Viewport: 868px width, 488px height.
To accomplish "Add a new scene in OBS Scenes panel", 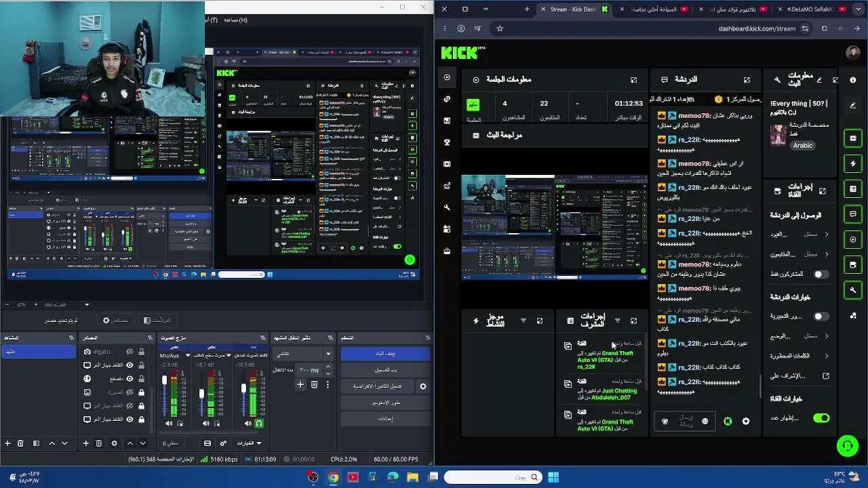I will [7, 443].
